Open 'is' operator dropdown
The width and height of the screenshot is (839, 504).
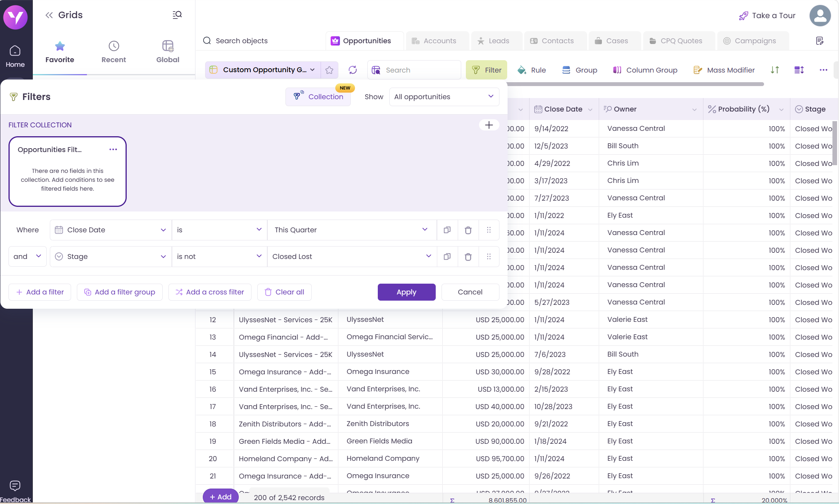(219, 230)
